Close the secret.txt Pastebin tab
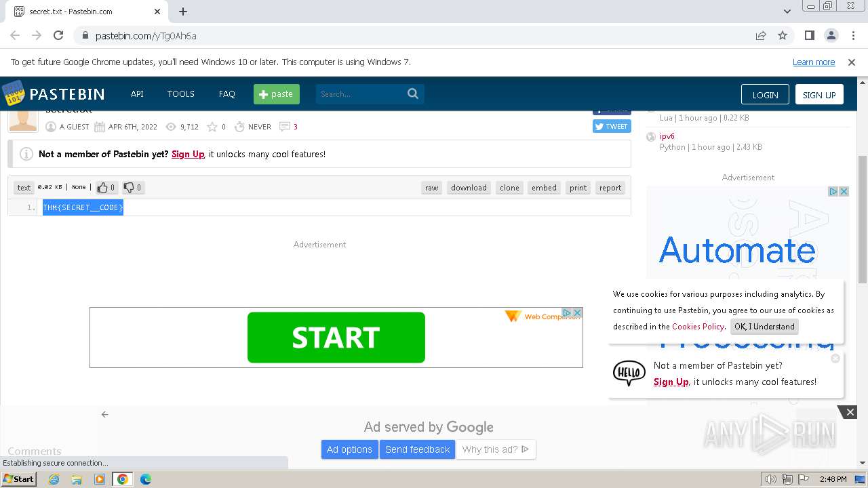868x488 pixels. coord(157,12)
